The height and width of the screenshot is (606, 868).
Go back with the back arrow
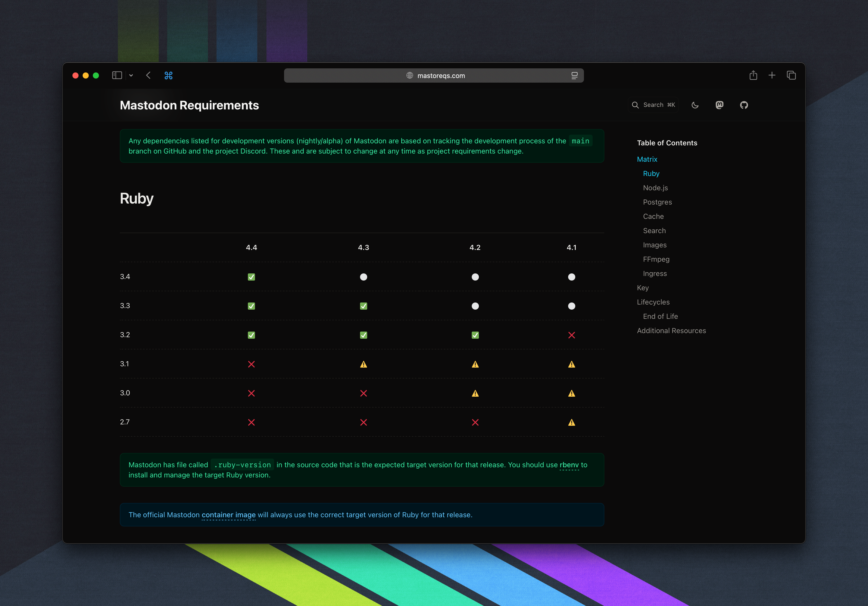coord(148,75)
